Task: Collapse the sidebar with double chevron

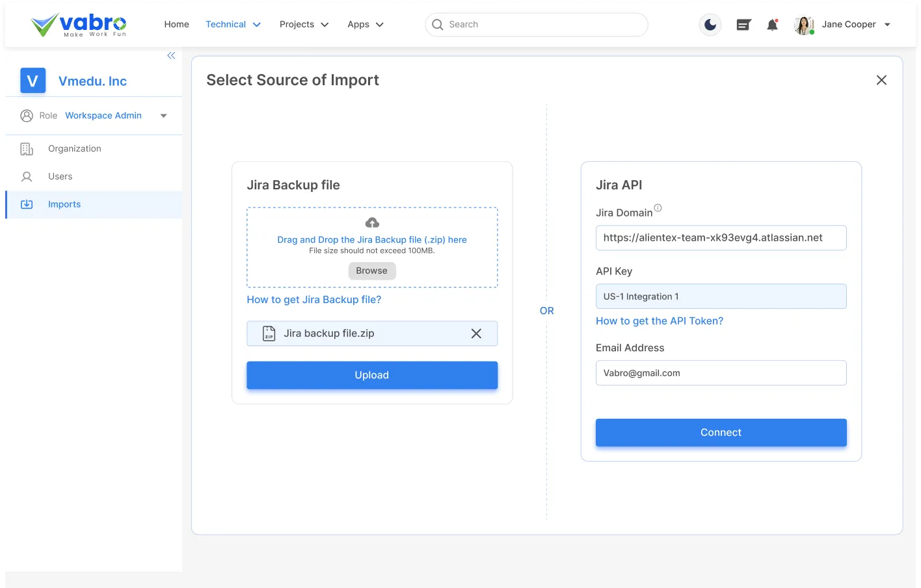Action: point(171,55)
